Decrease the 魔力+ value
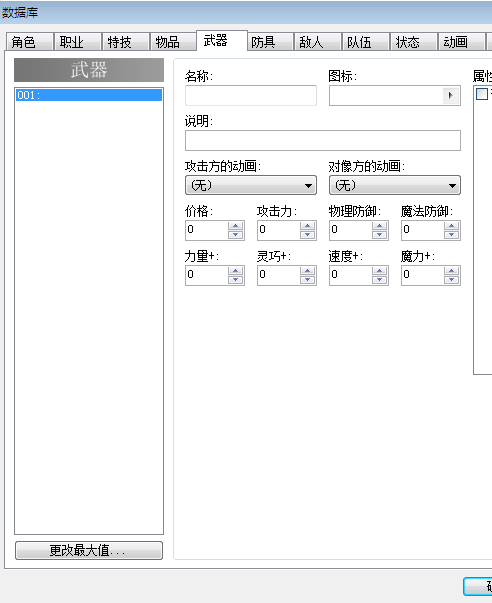The image size is (492, 603). coord(452,280)
